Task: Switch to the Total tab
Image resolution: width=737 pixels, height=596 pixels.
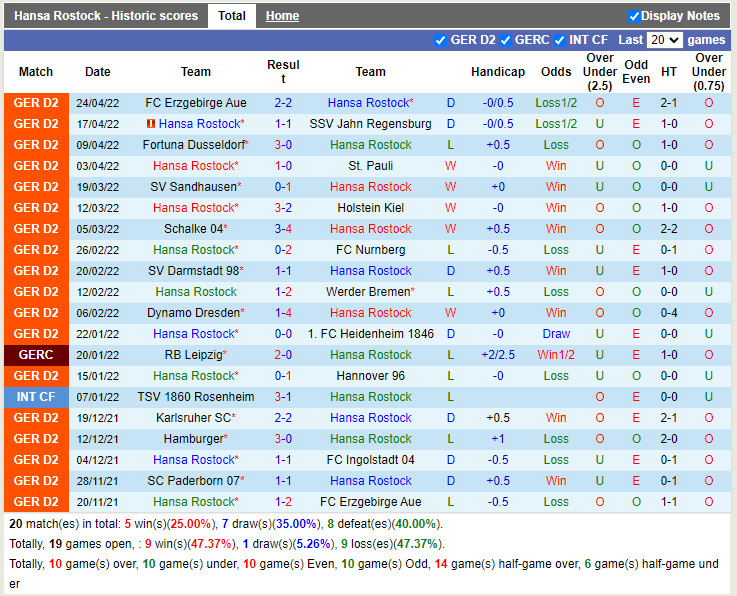Action: point(232,16)
